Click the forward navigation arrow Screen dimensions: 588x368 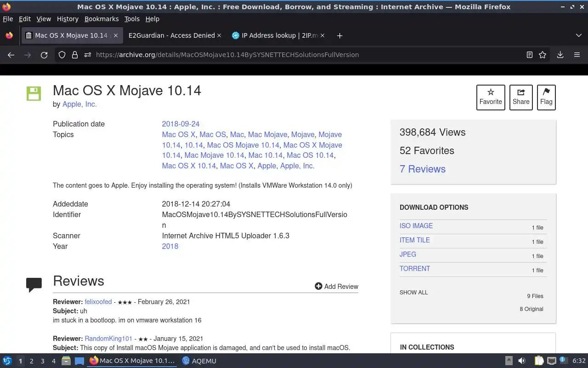click(28, 55)
